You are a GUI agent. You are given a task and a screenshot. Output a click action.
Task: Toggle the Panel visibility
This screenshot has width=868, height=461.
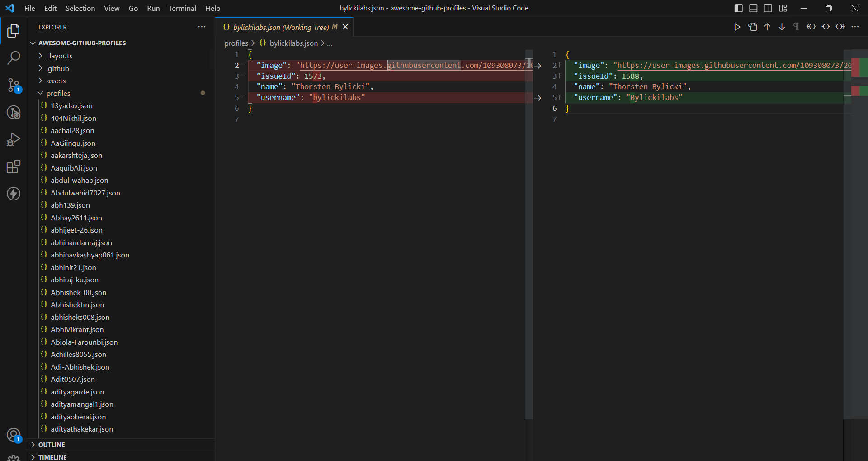coord(753,8)
